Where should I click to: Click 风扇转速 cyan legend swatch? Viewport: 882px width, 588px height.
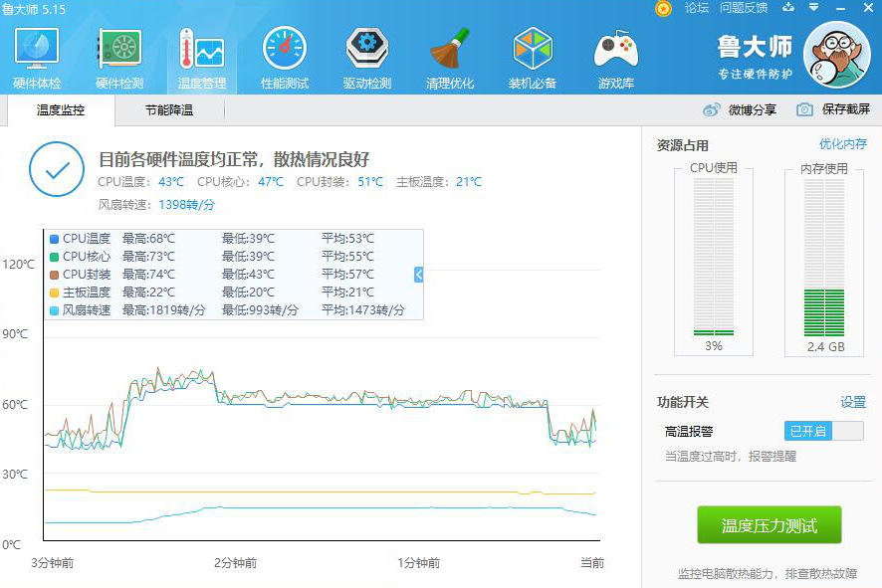[x=54, y=310]
